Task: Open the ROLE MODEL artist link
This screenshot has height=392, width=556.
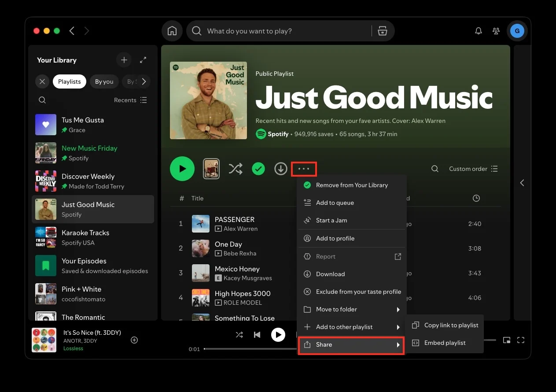Action: click(x=243, y=303)
